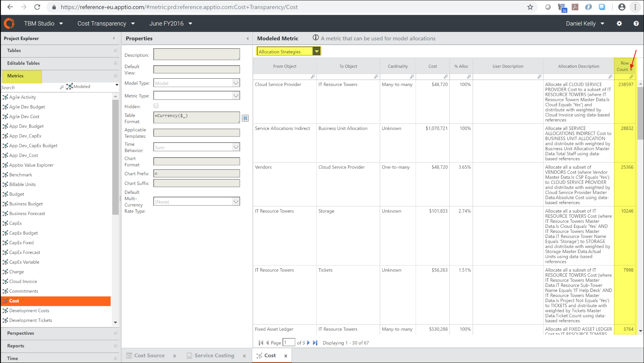
Task: Select the Business Forecast metric
Action: pyautogui.click(x=27, y=213)
